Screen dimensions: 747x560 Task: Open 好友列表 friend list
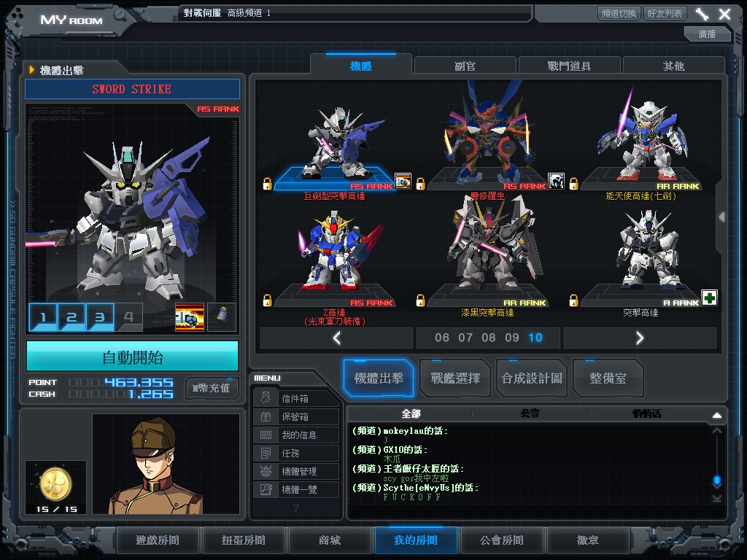coord(665,13)
